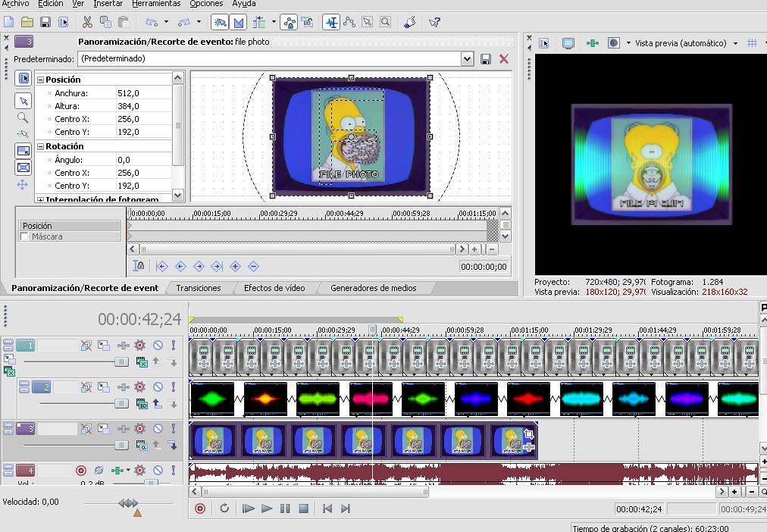This screenshot has height=532, width=767.
Task: Create a keyframe with the plus diamond
Action: [x=235, y=267]
